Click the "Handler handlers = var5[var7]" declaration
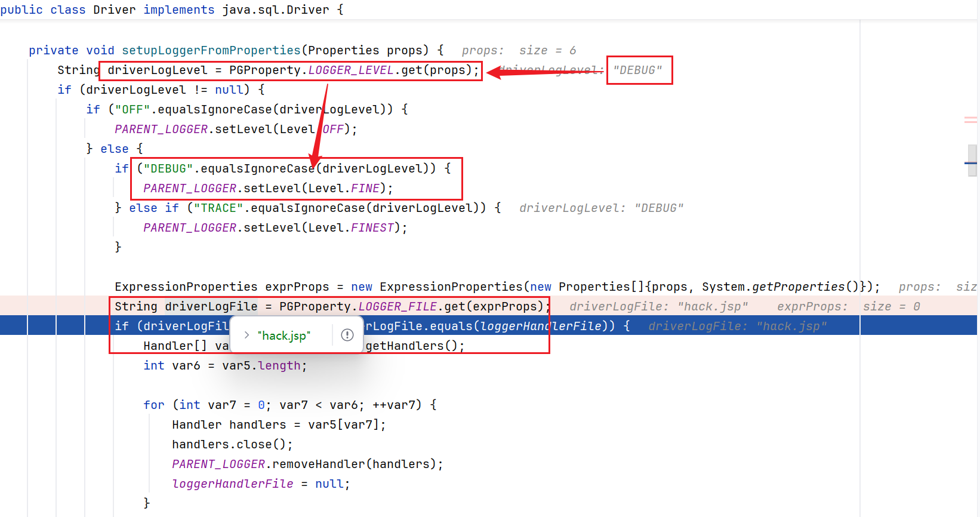The height and width of the screenshot is (517, 980). pyautogui.click(x=279, y=424)
